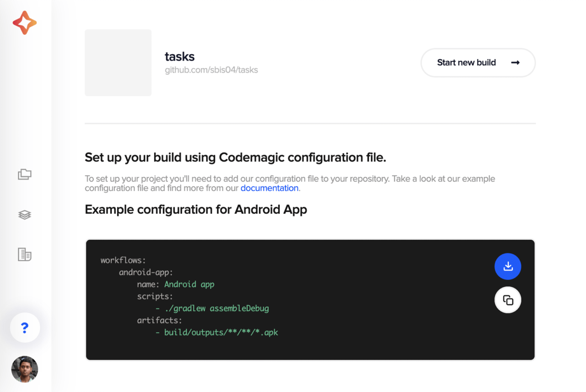Click the Codemagic star logo
Viewport: 586px width, 392px height.
click(25, 23)
